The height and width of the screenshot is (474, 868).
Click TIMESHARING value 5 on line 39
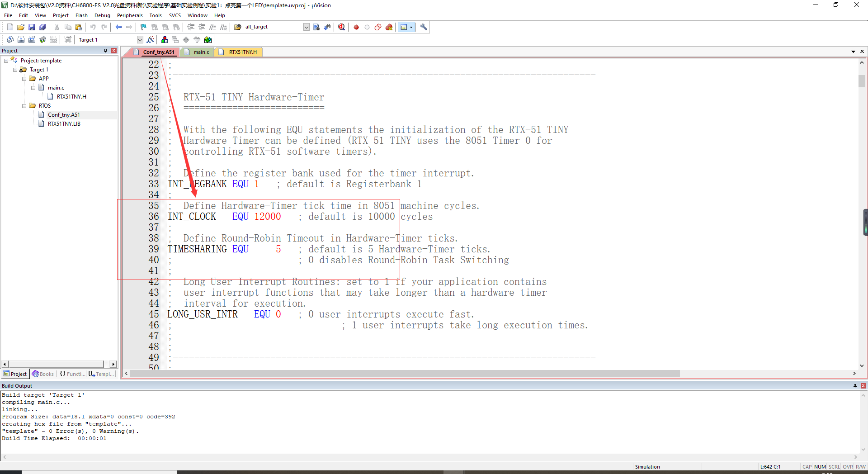click(278, 249)
